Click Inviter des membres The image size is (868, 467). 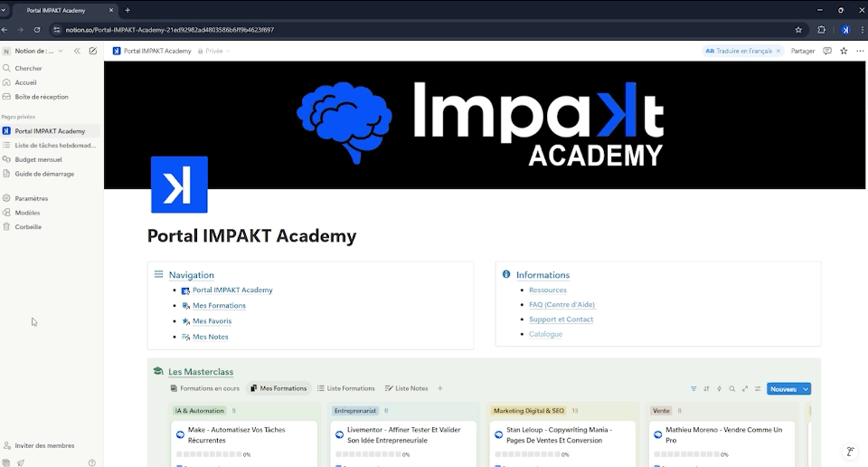(x=44, y=446)
